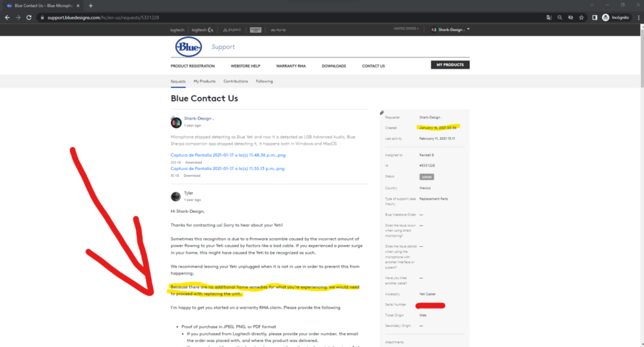Open a new browser tab with plus icon
The height and width of the screenshot is (347, 644).
pos(91,6)
